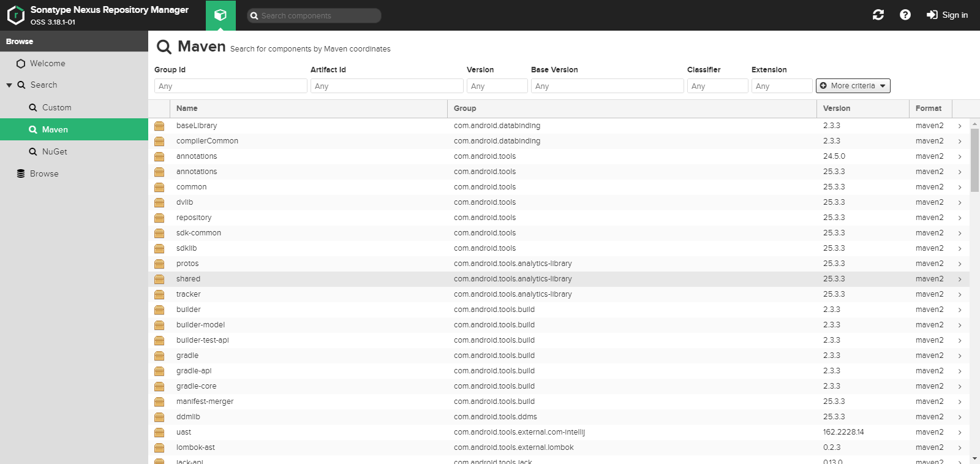Click the Sign in button
Viewport: 980px width, 464px height.
pos(948,15)
